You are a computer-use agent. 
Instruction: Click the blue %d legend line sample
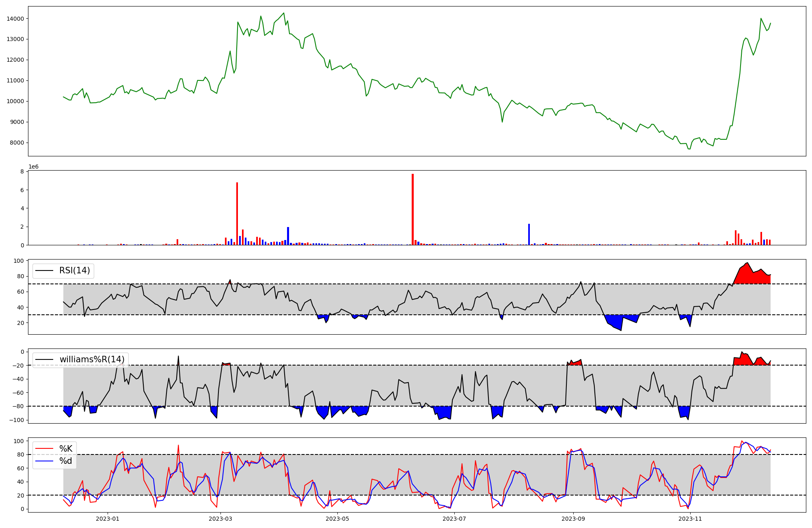(45, 461)
